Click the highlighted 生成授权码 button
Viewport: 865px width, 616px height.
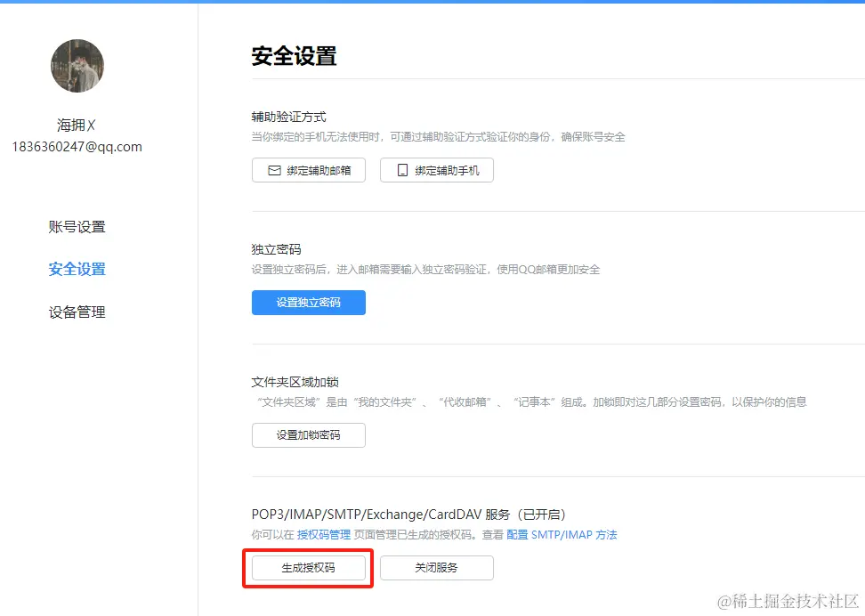pos(308,567)
